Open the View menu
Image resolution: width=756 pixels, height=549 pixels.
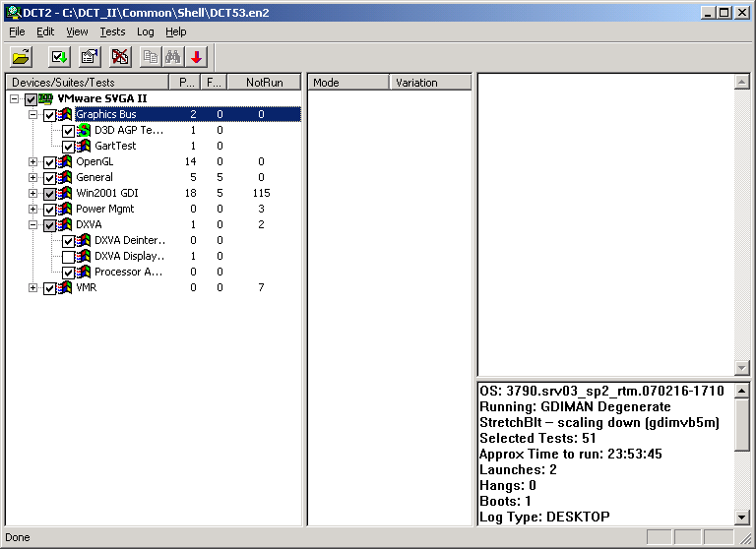(x=77, y=31)
